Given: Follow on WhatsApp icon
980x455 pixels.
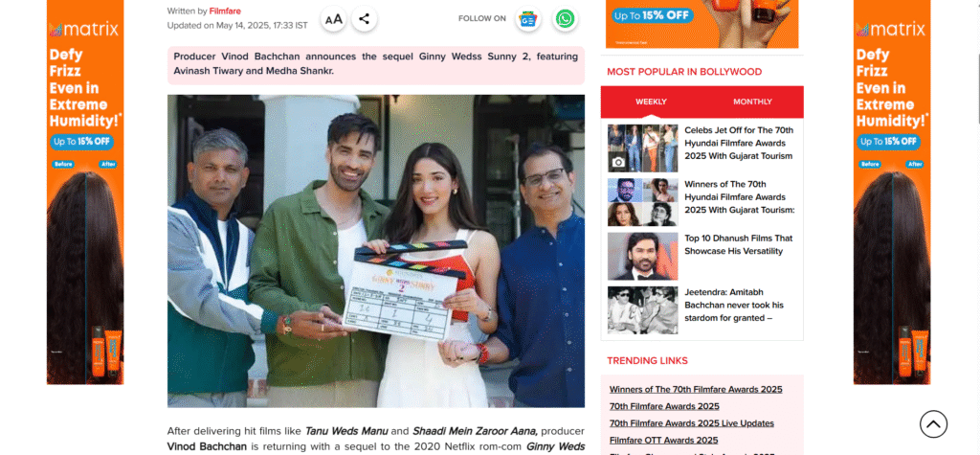Looking at the screenshot, I should click(566, 18).
